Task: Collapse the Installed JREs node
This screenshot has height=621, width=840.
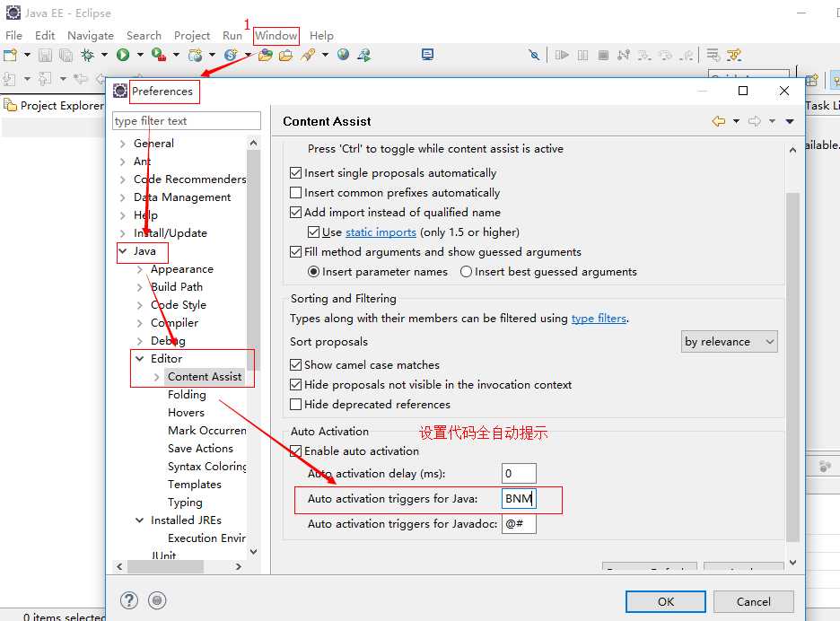Action: tap(140, 520)
